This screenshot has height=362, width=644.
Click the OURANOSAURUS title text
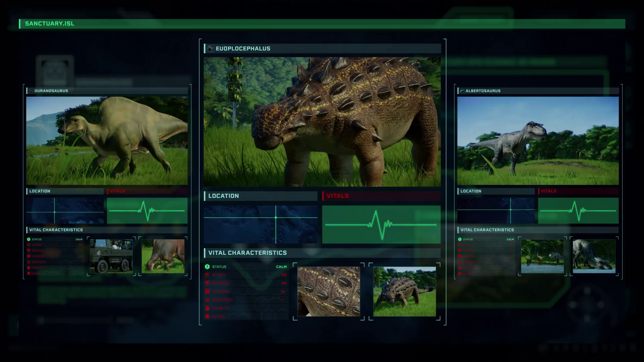click(x=51, y=91)
